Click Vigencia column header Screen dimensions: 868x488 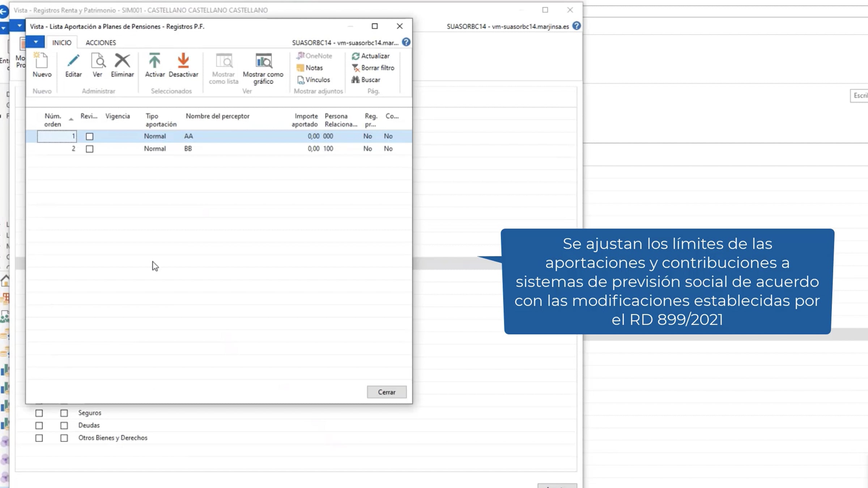118,116
